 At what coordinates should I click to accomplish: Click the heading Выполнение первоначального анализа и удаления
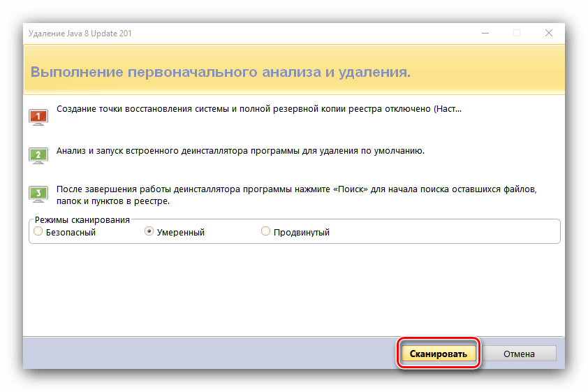[x=221, y=72]
